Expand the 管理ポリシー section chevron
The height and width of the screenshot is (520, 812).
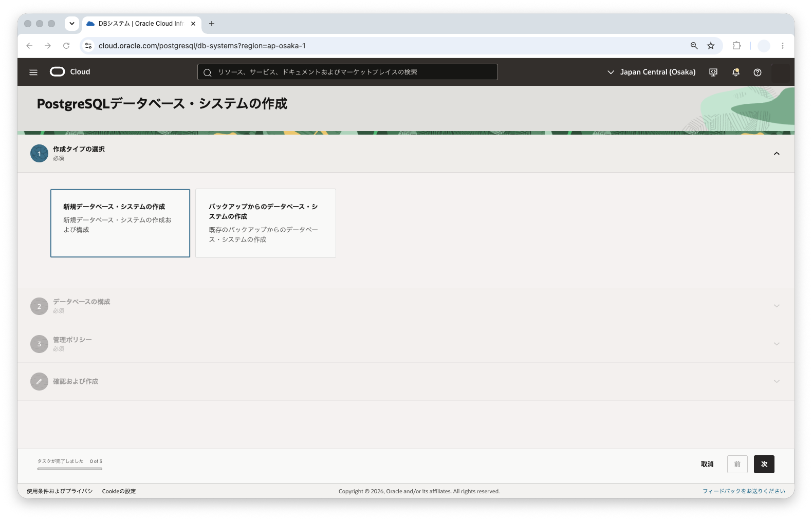click(777, 344)
